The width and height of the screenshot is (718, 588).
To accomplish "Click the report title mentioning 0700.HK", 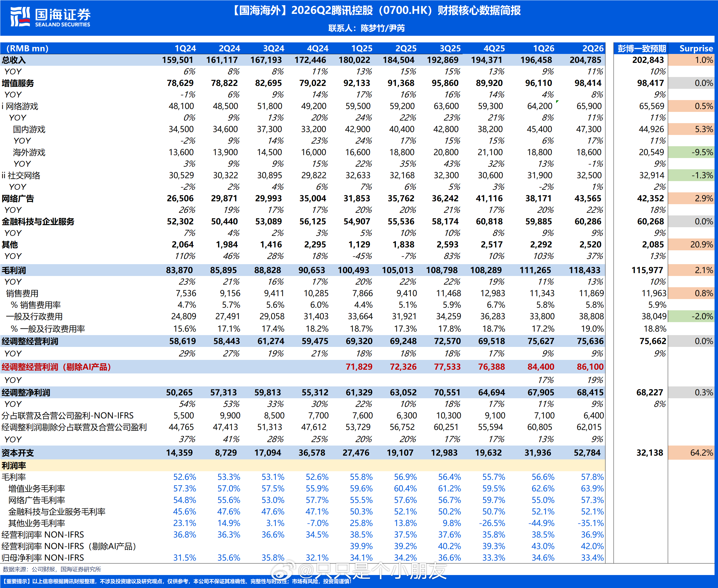I will (x=376, y=10).
